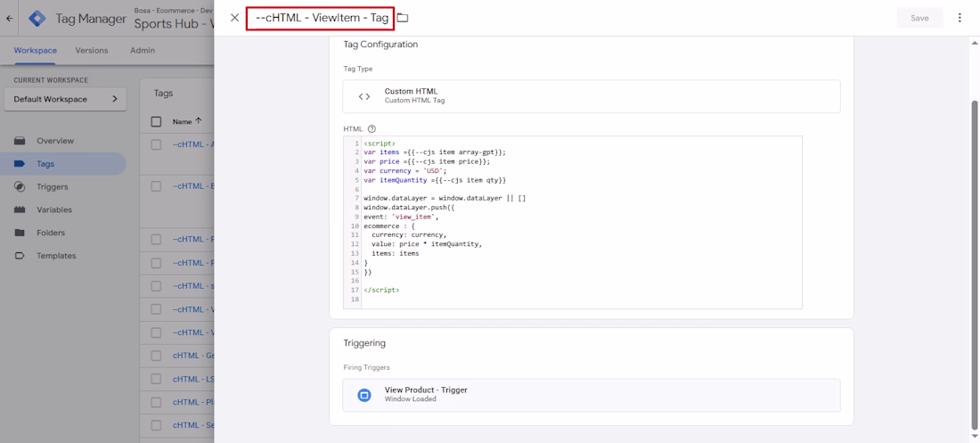This screenshot has height=443, width=980.
Task: Select the Custom HTML tag type card
Action: point(592,95)
